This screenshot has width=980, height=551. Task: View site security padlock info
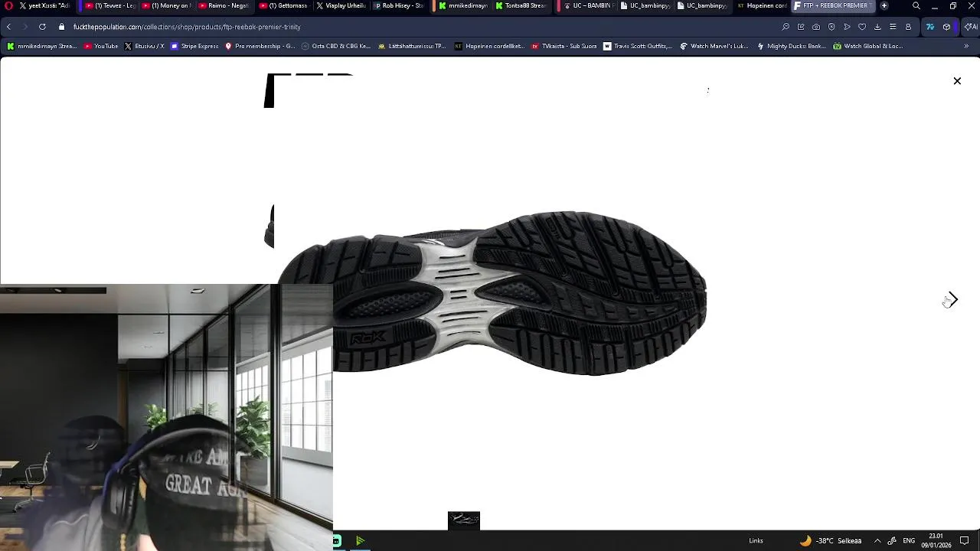(x=62, y=27)
